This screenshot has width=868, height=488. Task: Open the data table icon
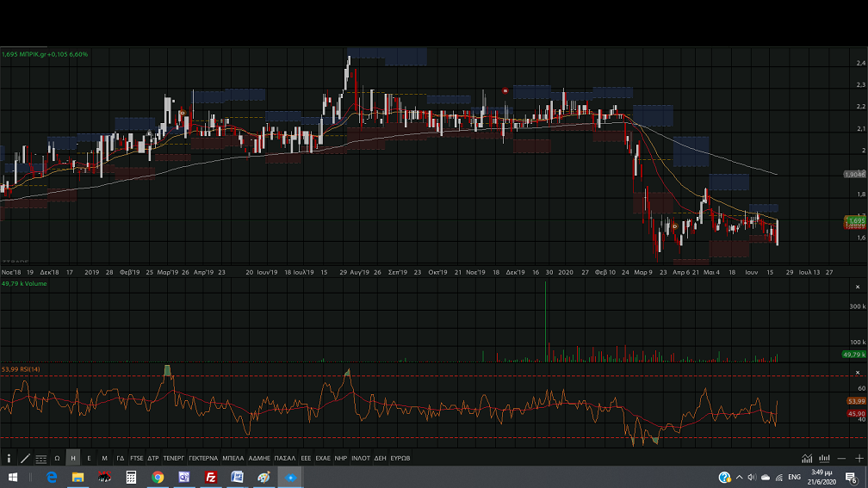pyautogui.click(x=40, y=459)
